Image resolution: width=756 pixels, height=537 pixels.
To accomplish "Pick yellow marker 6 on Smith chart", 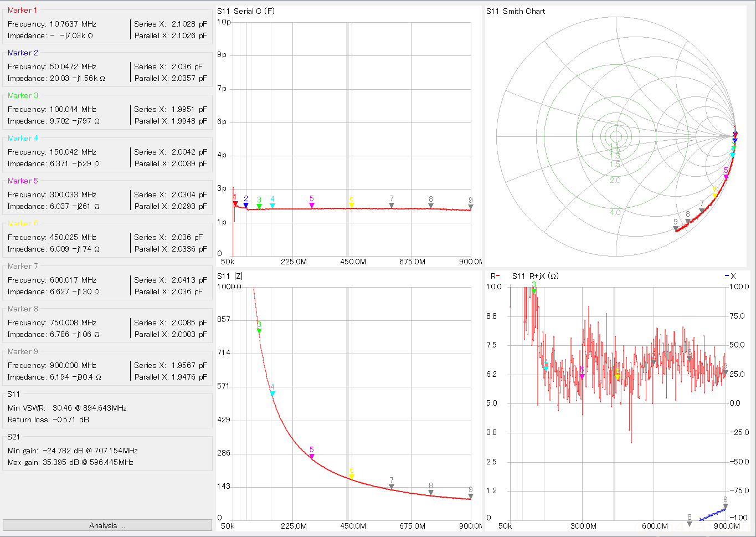I will (x=715, y=196).
